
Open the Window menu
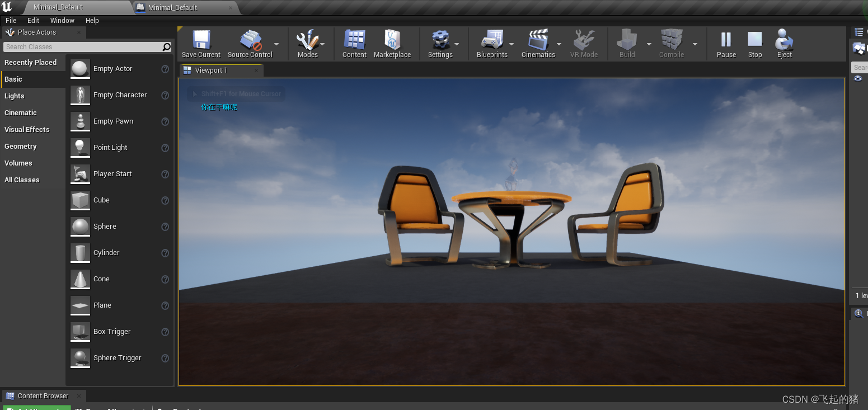click(62, 20)
